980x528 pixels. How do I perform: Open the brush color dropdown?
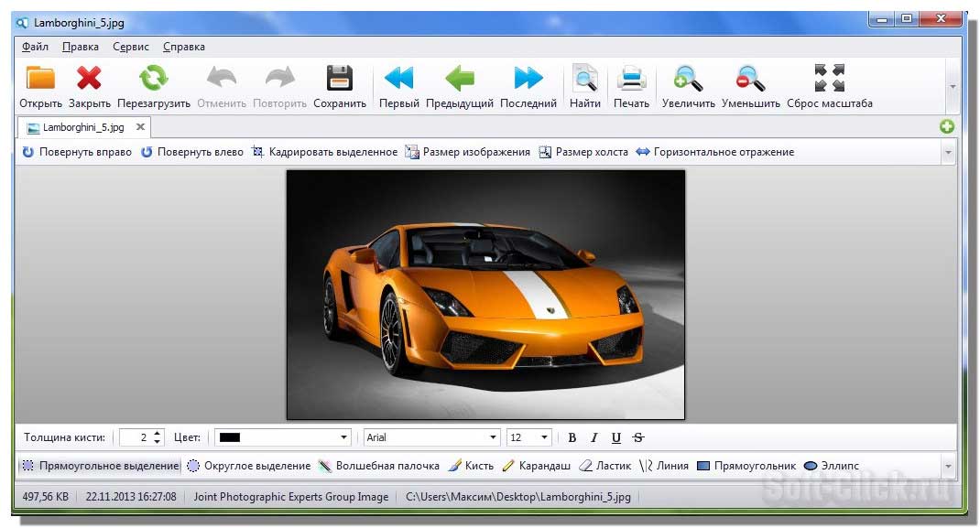[344, 438]
